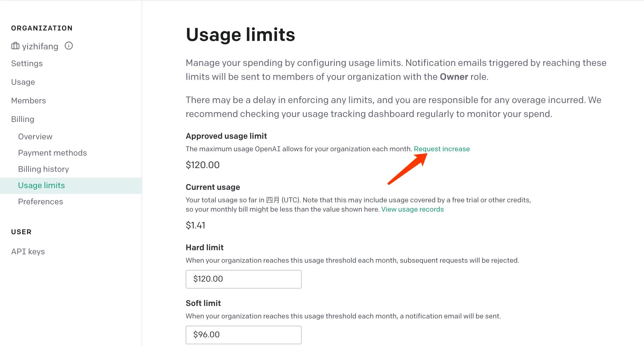Select Payment methods option
Viewport: 644px width, 346px height.
[x=53, y=153]
